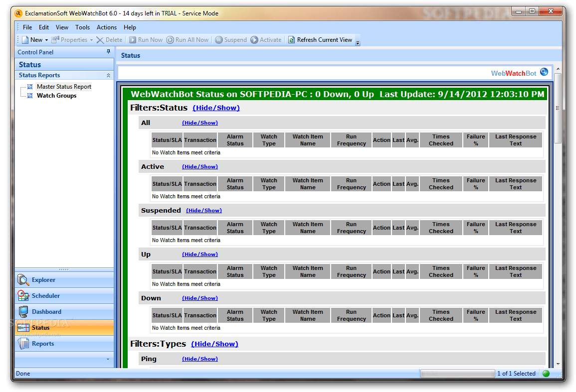This screenshot has height=392, width=576.
Task: Click the Reports pages icon
Action: [23, 344]
